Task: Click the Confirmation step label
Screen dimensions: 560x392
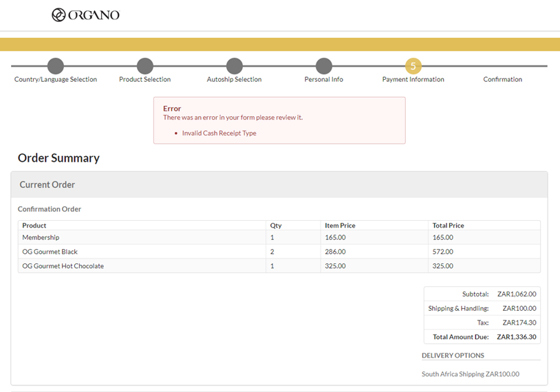Action: (503, 79)
